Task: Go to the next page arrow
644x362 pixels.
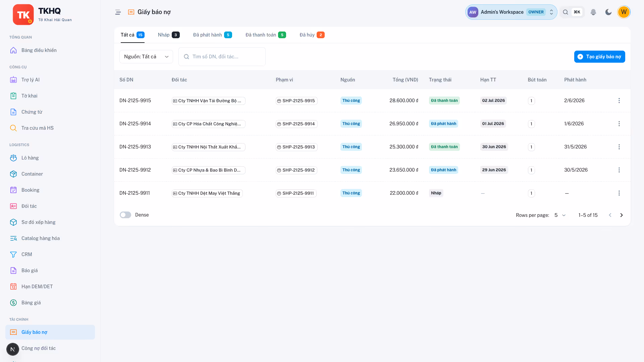Action: pos(622,215)
